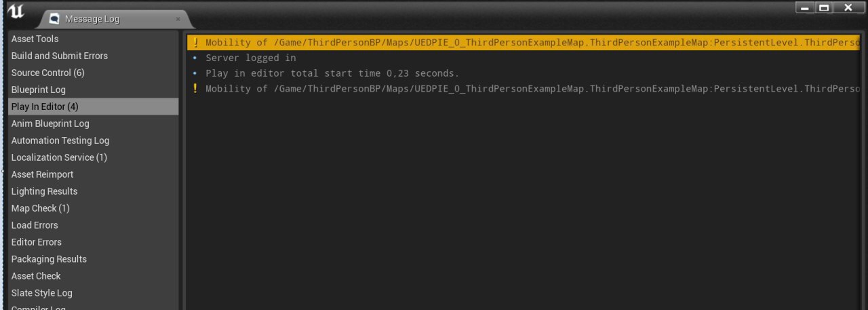Image resolution: width=868 pixels, height=310 pixels.
Task: Select the Play in editor start time message
Action: point(332,73)
